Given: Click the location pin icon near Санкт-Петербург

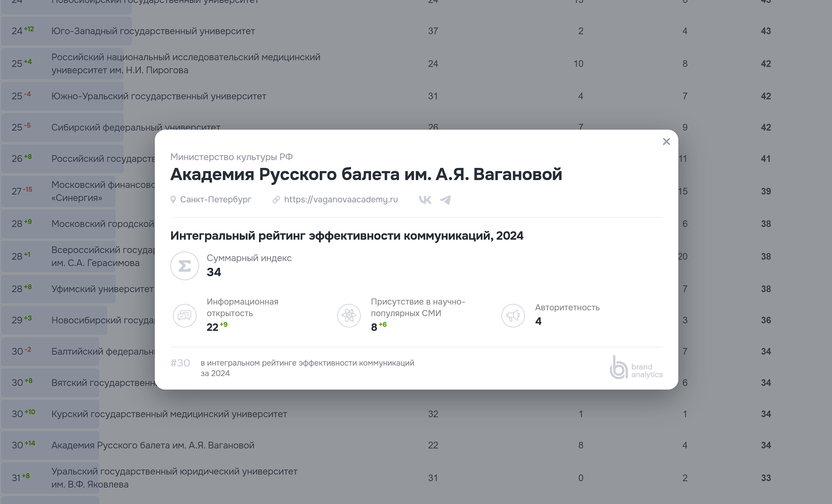Looking at the screenshot, I should coord(173,200).
